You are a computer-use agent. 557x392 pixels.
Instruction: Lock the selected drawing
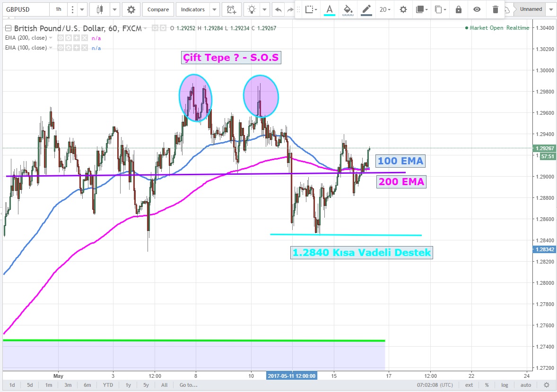(x=458, y=9)
